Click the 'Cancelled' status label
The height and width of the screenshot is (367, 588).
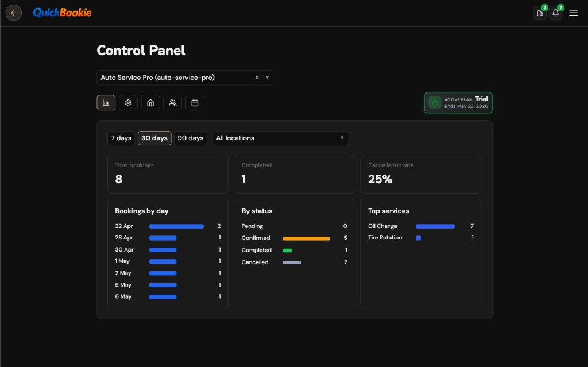click(x=255, y=262)
